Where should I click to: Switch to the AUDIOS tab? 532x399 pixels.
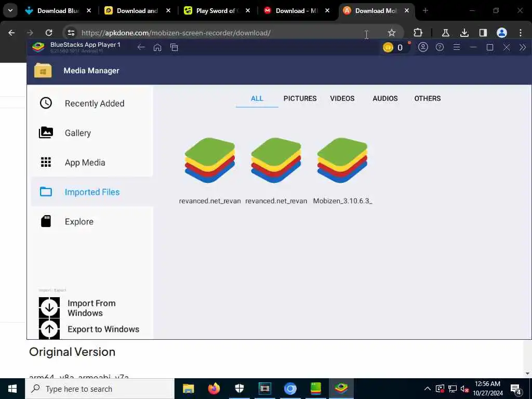[385, 98]
